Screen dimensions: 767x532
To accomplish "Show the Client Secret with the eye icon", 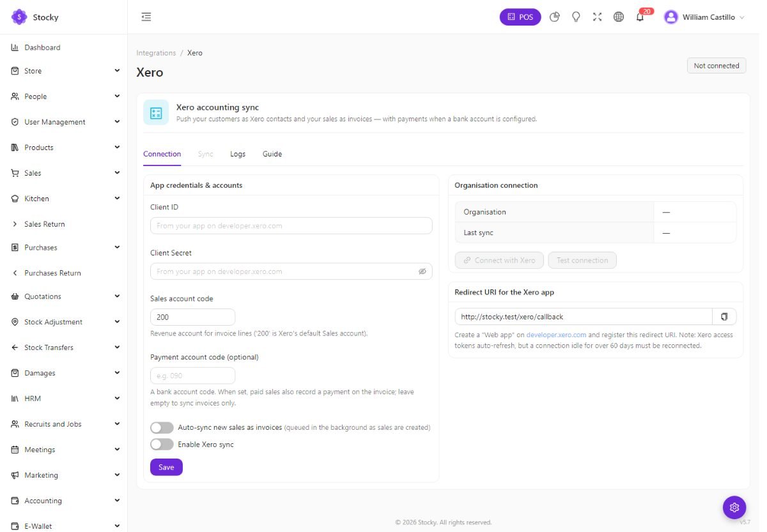I will pyautogui.click(x=422, y=271).
